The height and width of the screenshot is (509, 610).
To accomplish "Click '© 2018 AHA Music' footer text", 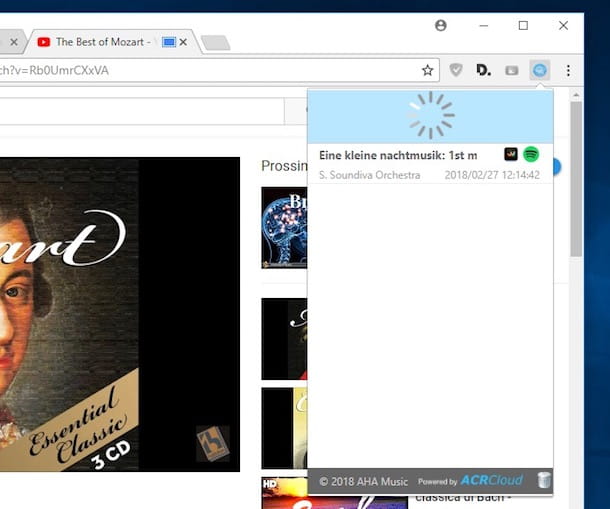I will [363, 482].
